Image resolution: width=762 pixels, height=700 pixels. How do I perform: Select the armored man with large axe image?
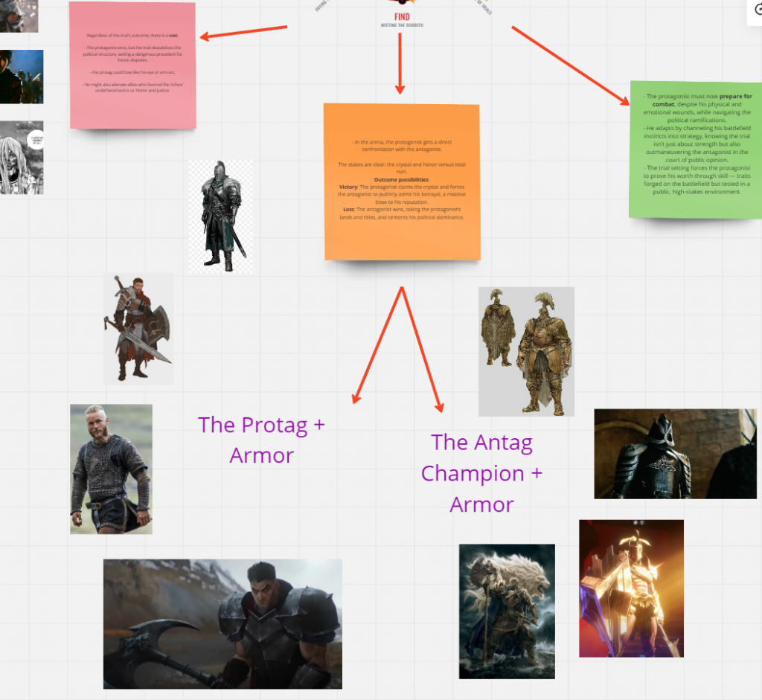click(x=222, y=624)
